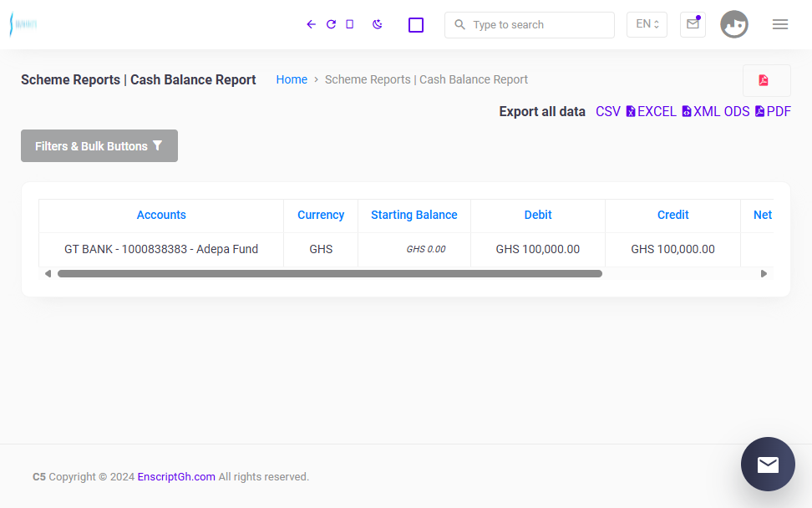Sort by the Credit column header
Screen dimensions: 812x508
tap(672, 215)
